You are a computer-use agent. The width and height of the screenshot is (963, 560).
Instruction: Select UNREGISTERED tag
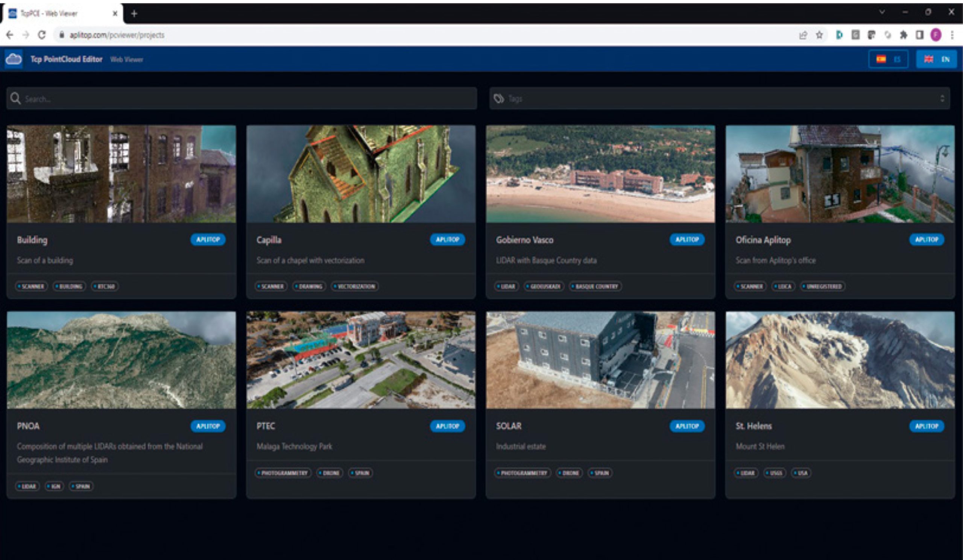click(x=822, y=286)
